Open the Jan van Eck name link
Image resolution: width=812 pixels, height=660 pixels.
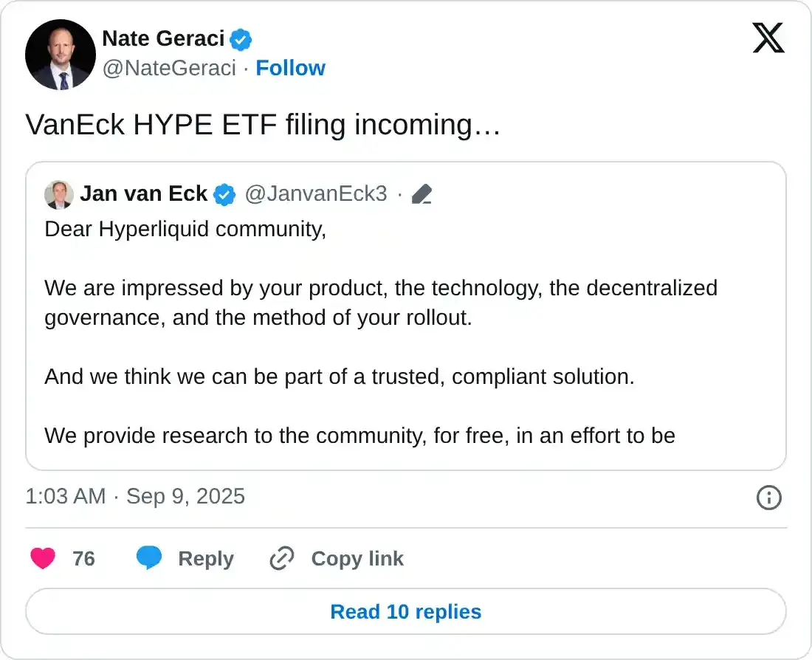pos(143,194)
